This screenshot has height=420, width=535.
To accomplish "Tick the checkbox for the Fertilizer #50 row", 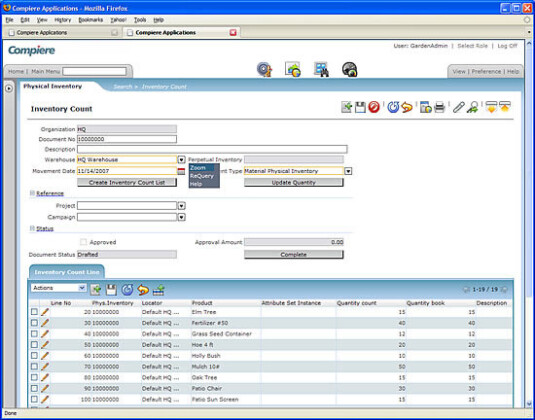I will coord(34,323).
